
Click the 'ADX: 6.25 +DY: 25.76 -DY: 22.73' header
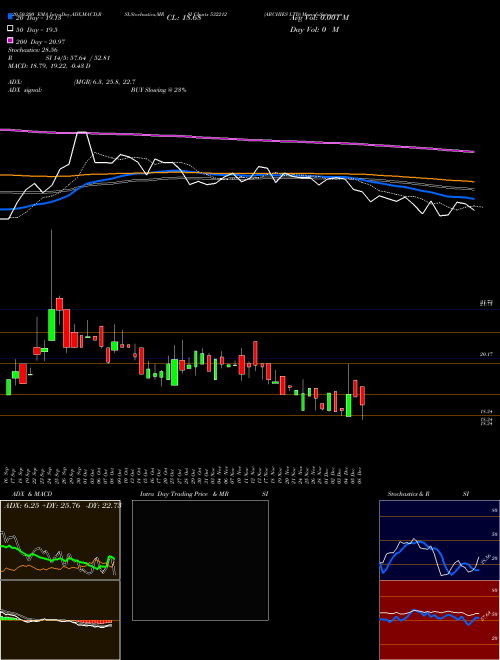(x=62, y=506)
